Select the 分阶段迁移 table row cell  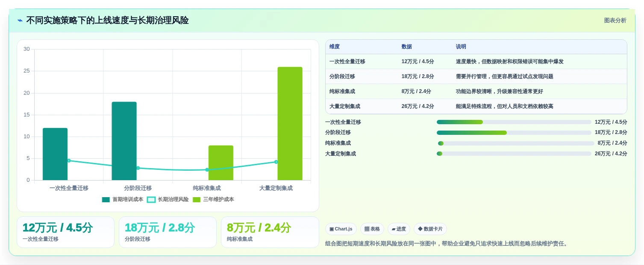(x=342, y=76)
